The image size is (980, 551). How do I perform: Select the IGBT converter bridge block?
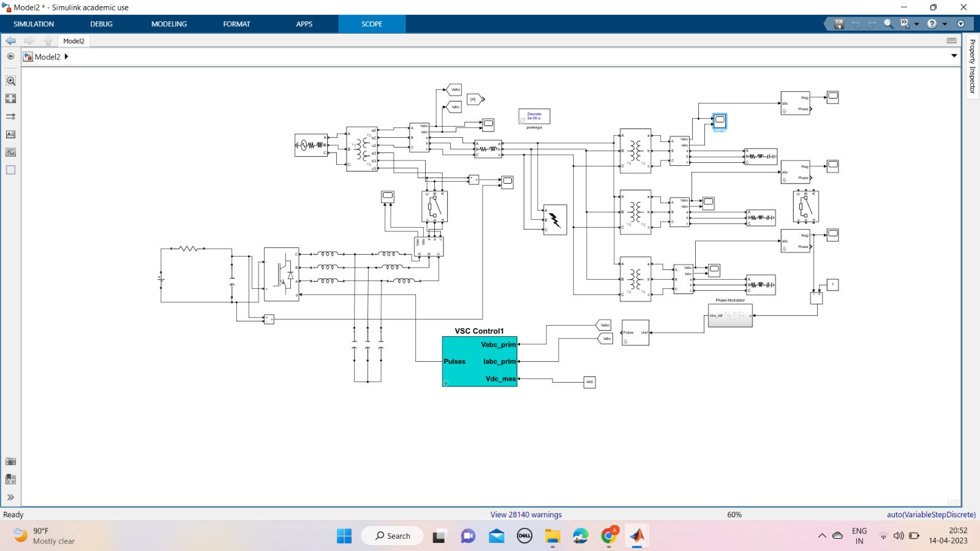281,274
